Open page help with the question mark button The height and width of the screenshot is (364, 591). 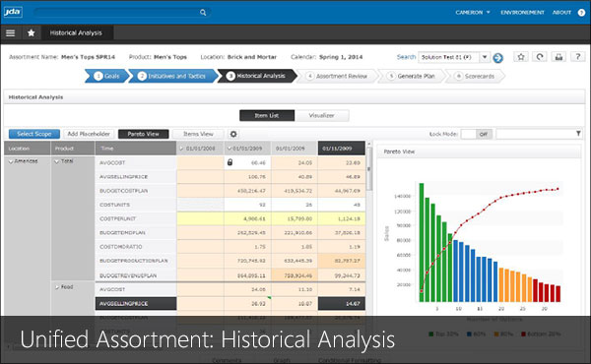click(x=577, y=57)
